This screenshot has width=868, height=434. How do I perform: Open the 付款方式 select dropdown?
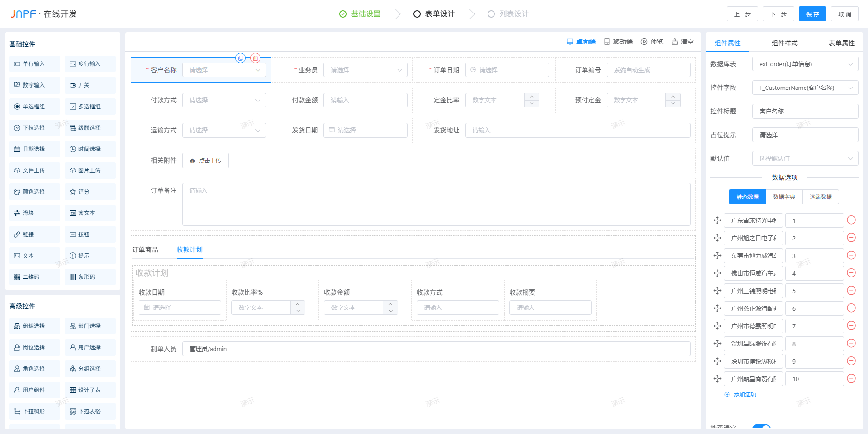click(x=224, y=100)
